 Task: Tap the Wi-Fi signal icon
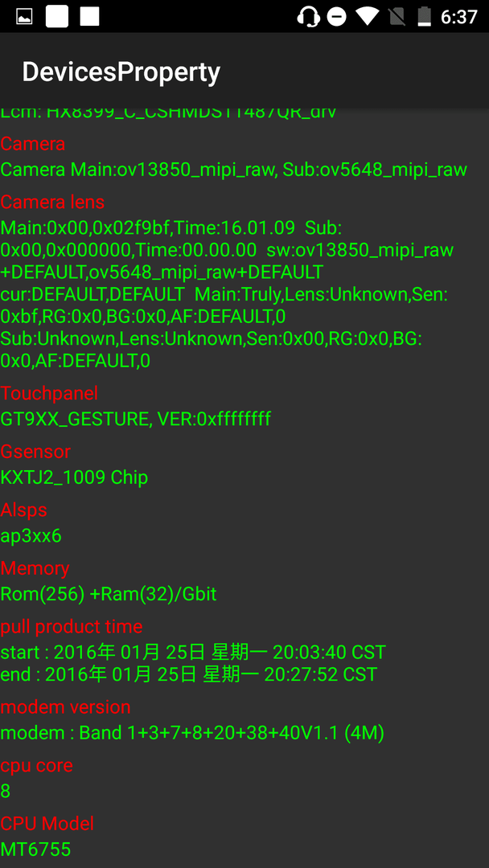368,17
